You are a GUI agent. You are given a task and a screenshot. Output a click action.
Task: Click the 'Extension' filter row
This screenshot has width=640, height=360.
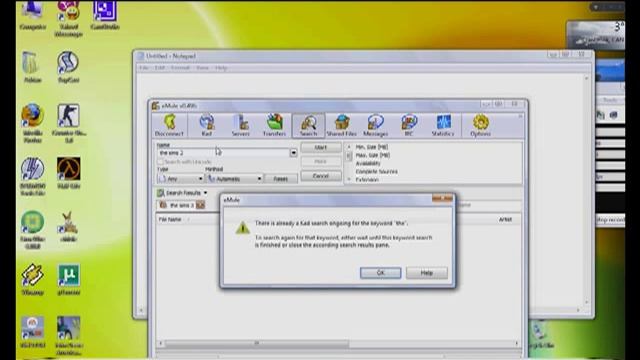click(367, 179)
